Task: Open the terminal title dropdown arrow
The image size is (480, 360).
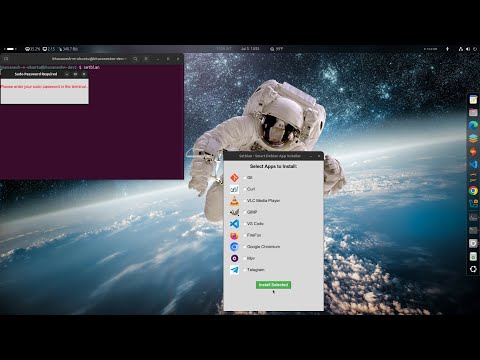Action: [125, 59]
